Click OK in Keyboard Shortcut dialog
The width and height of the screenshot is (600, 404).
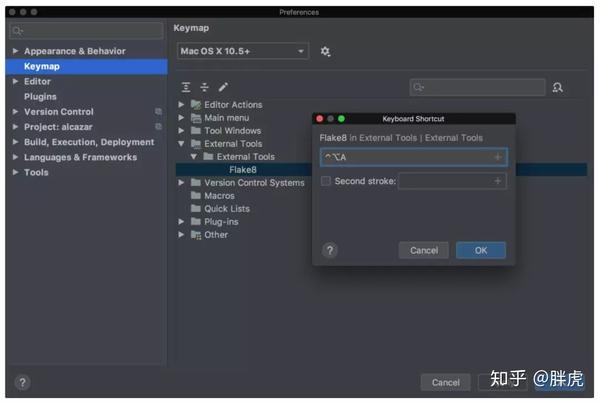481,251
